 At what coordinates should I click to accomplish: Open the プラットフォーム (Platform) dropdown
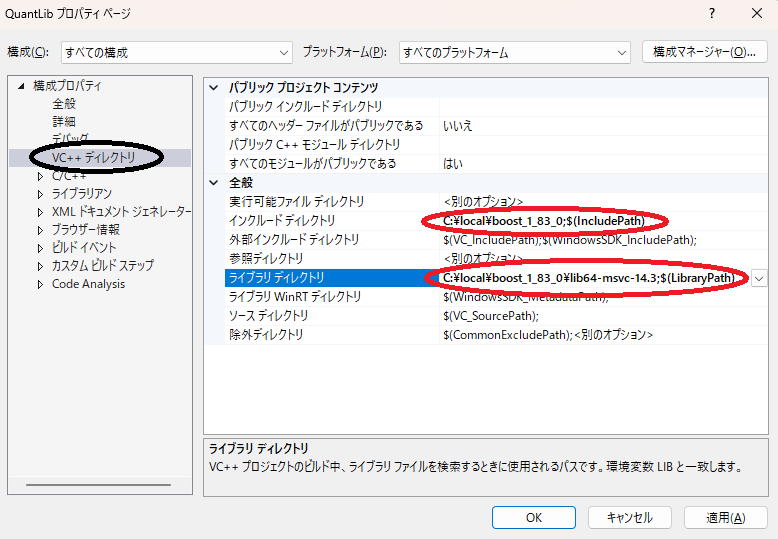515,52
